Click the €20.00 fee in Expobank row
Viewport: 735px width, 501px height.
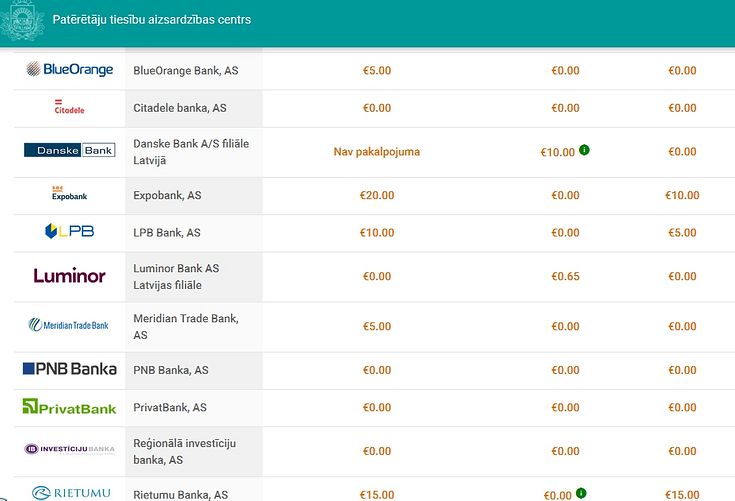tap(376, 195)
